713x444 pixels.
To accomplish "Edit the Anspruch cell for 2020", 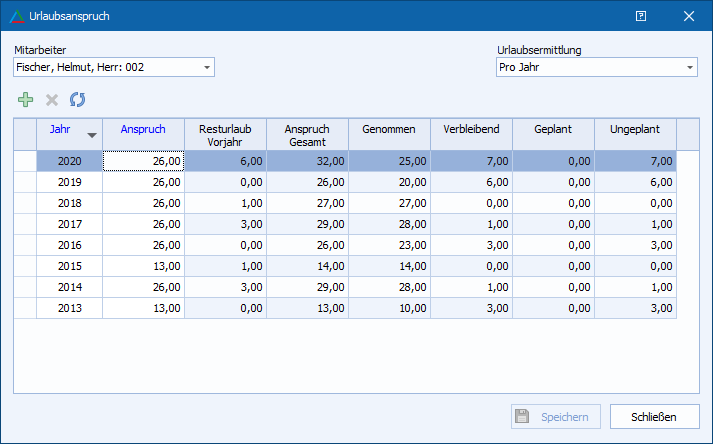I will [x=143, y=161].
